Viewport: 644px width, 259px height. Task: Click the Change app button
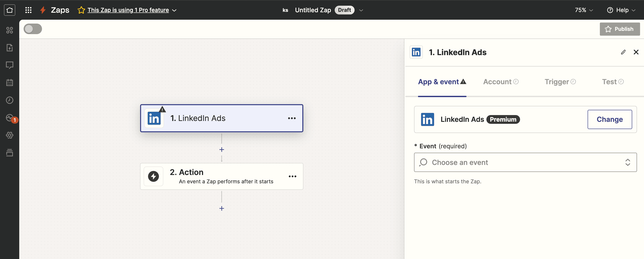pos(609,119)
